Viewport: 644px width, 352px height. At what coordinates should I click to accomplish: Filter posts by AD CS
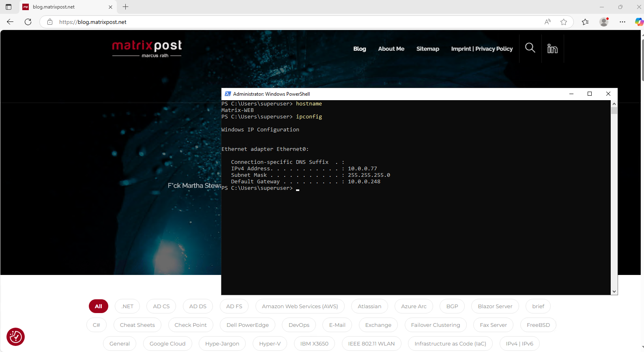click(161, 306)
